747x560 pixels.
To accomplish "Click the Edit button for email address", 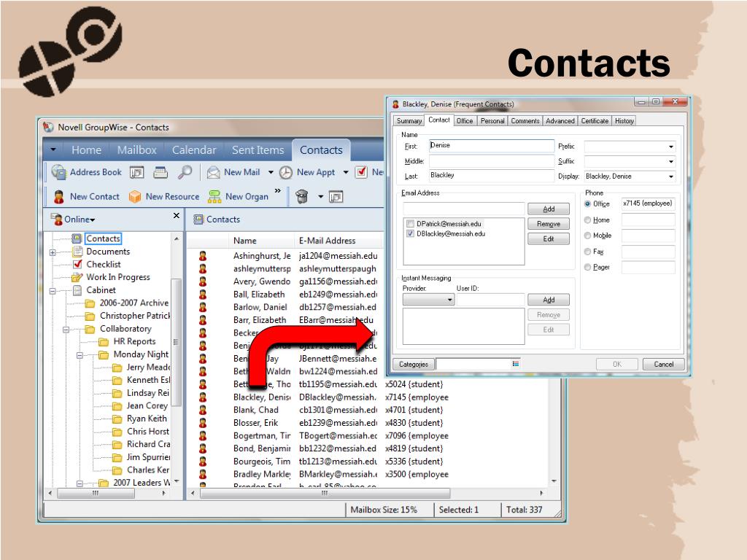I will [549, 239].
